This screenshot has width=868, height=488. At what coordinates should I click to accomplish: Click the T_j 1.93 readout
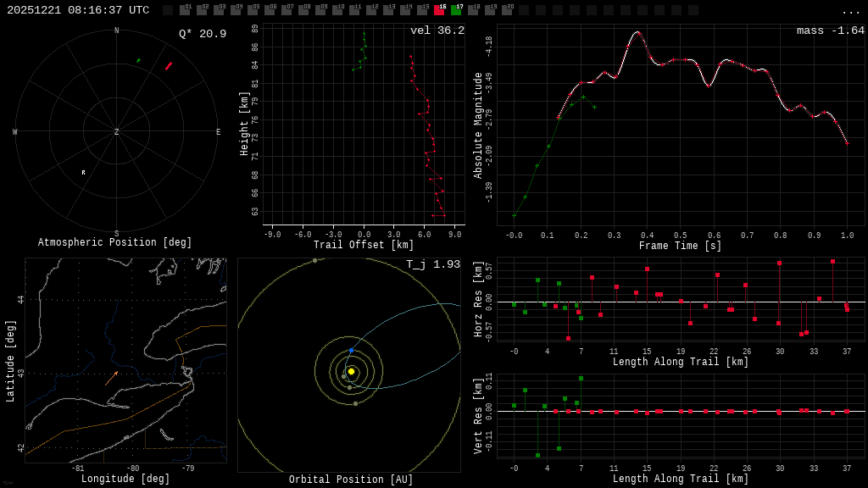[x=433, y=264]
